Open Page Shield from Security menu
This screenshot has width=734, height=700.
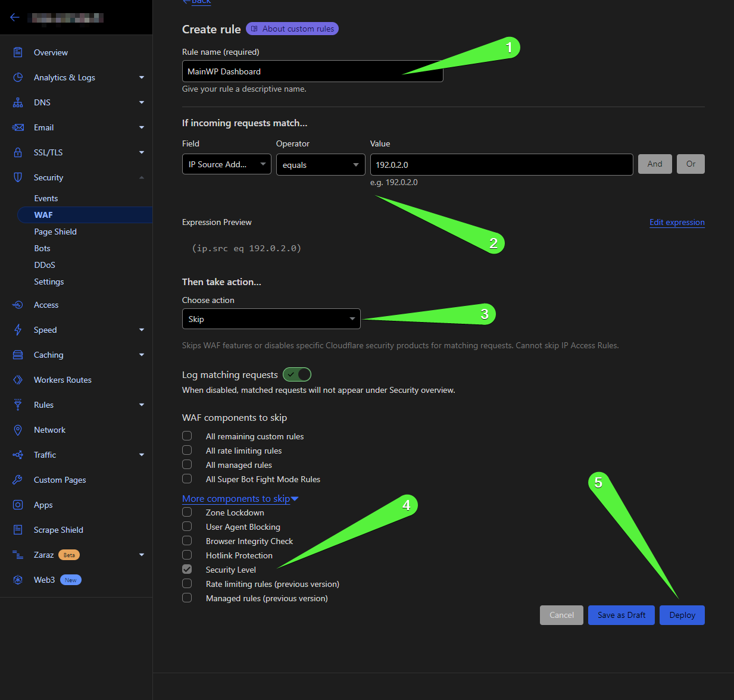pyautogui.click(x=55, y=232)
